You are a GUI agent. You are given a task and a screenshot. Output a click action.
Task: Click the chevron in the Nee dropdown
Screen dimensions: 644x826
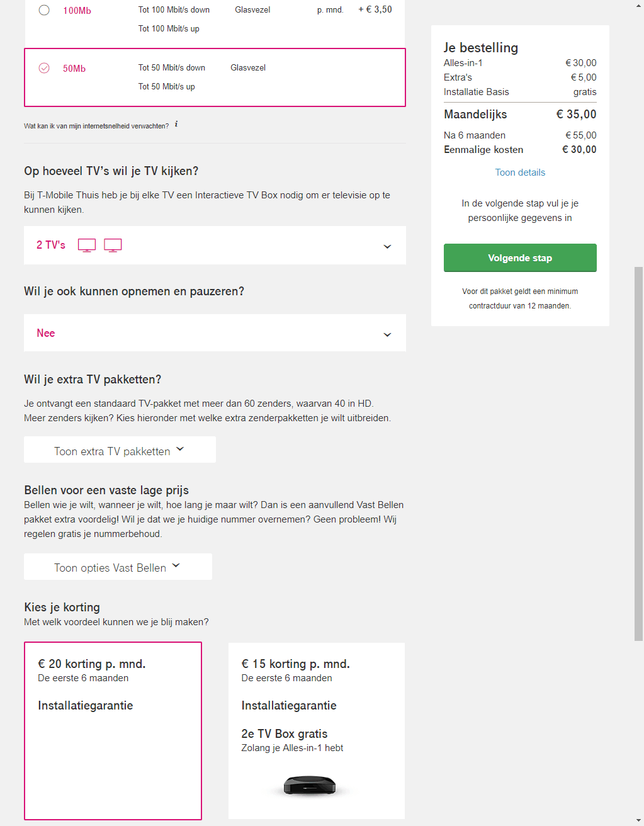pos(387,334)
